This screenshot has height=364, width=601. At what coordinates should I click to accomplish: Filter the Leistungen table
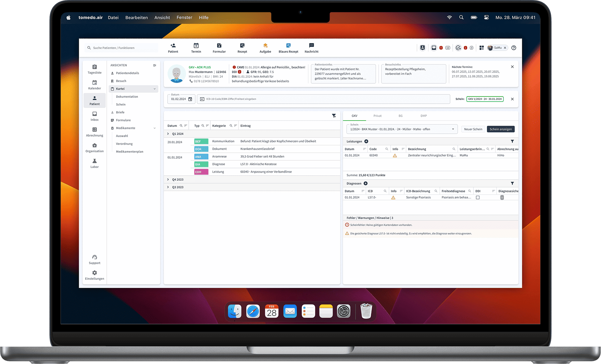512,141
